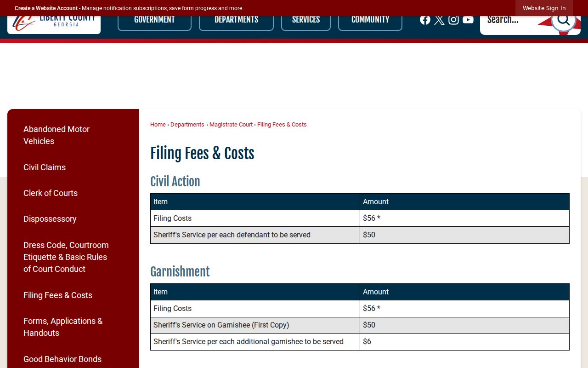Click the Filing Fees & Costs page title

(x=202, y=154)
